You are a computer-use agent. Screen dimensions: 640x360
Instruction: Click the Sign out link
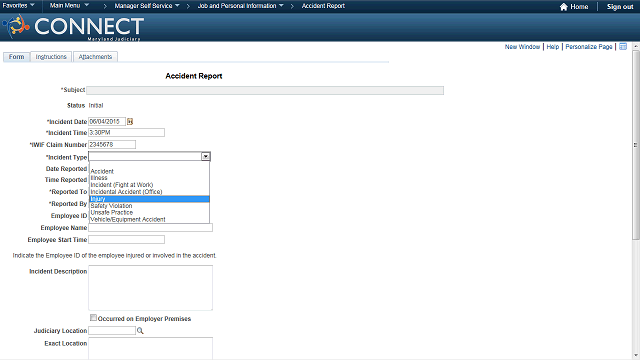coord(620,7)
